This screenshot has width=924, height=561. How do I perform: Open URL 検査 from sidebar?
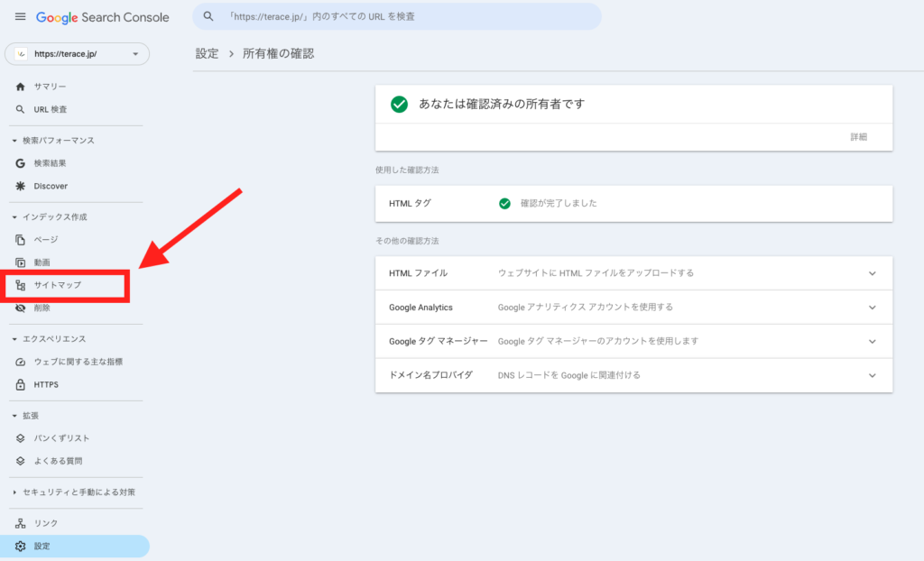pyautogui.click(x=51, y=110)
